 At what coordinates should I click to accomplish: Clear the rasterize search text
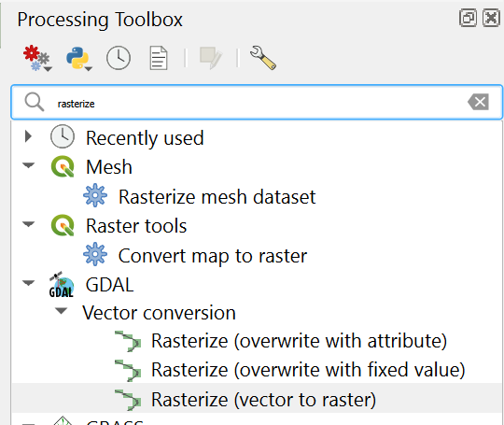479,102
